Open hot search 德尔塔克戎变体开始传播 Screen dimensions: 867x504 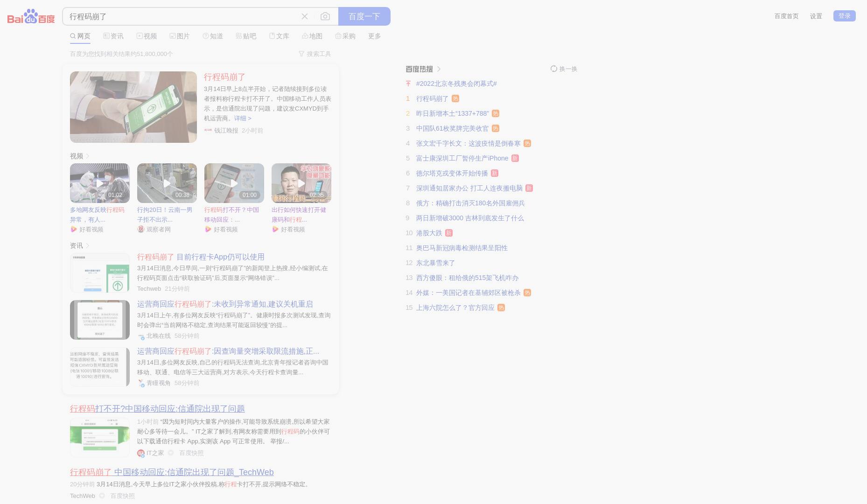(452, 173)
